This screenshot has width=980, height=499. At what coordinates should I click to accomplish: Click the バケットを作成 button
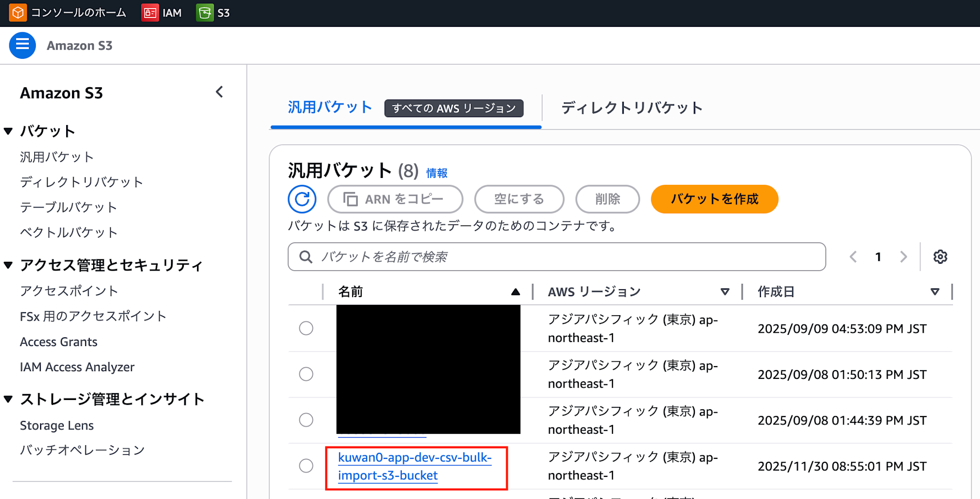(x=714, y=199)
